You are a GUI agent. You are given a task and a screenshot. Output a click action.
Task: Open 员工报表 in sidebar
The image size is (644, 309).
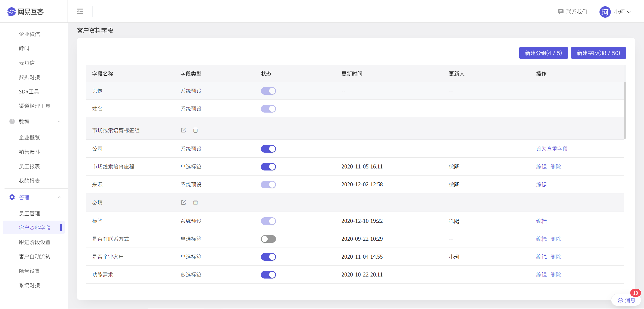pyautogui.click(x=29, y=166)
